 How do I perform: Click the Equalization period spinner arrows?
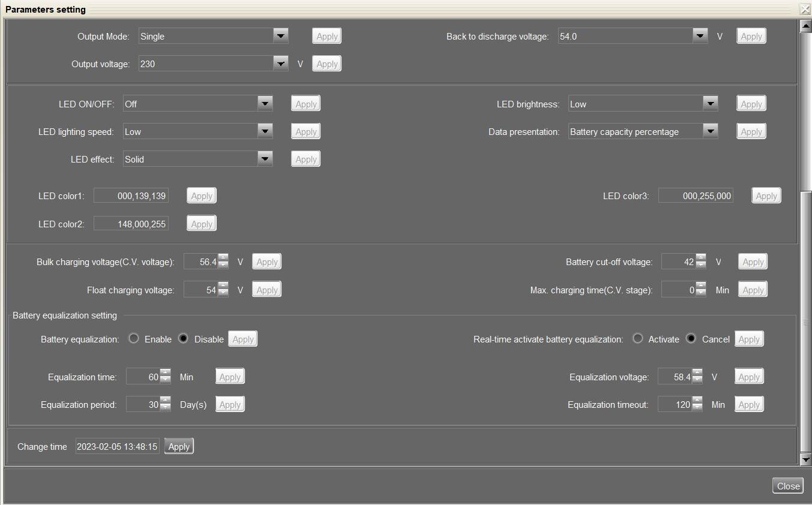point(166,404)
